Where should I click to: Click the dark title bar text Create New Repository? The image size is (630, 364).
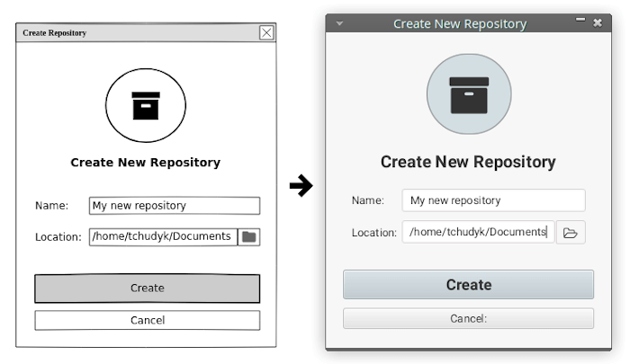tap(460, 24)
